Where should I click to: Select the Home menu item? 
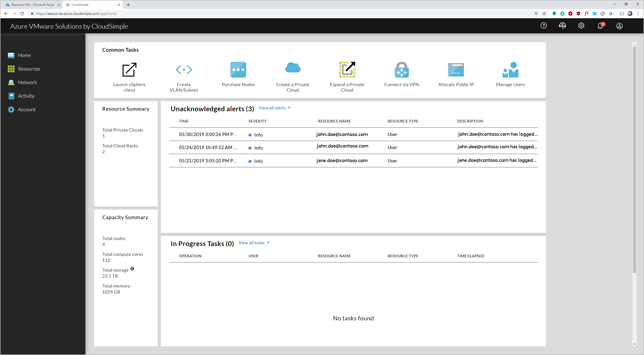[x=24, y=55]
